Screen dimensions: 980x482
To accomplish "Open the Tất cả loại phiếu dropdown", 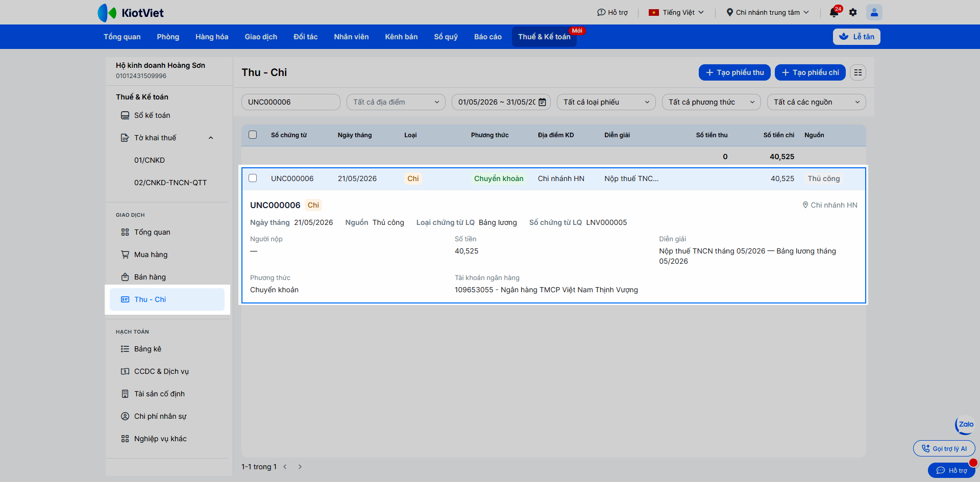I will [606, 102].
